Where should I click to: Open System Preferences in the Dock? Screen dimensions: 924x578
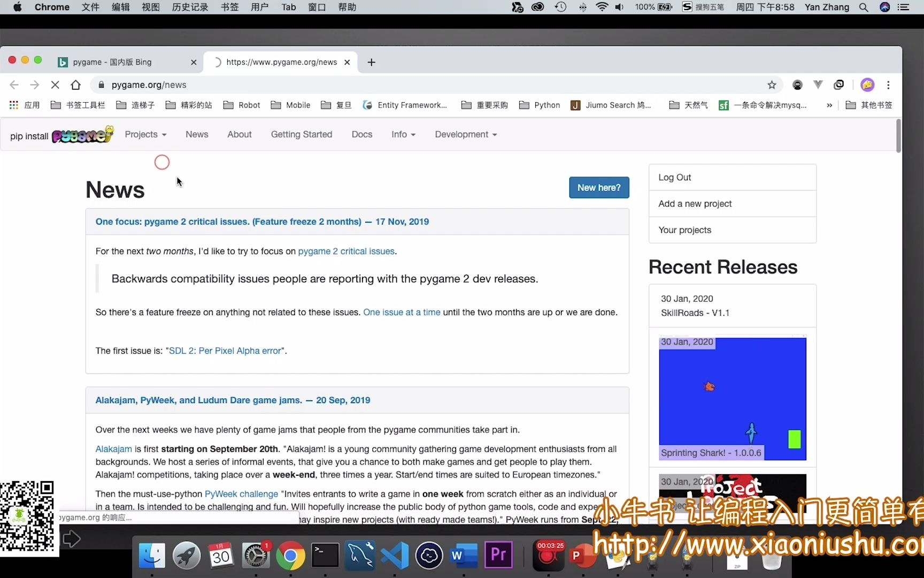(x=256, y=556)
